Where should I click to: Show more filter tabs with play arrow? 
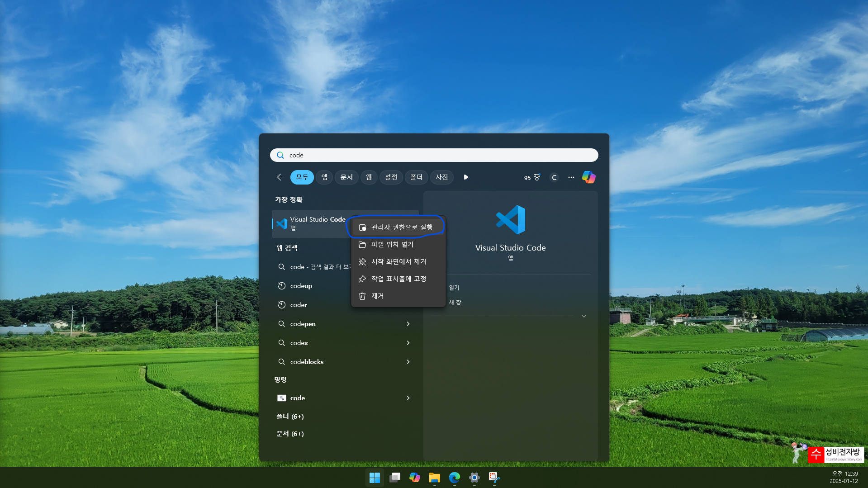point(466,177)
